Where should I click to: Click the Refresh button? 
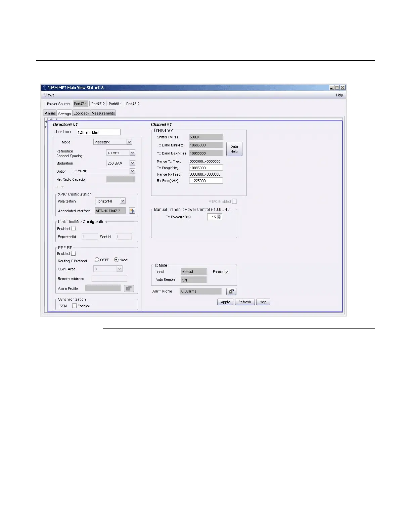pos(245,302)
